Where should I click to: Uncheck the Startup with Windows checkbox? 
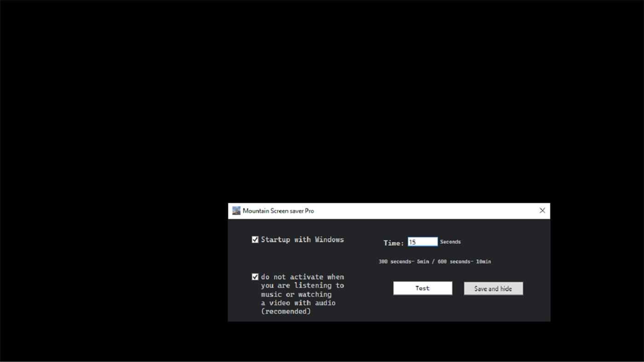(x=255, y=240)
